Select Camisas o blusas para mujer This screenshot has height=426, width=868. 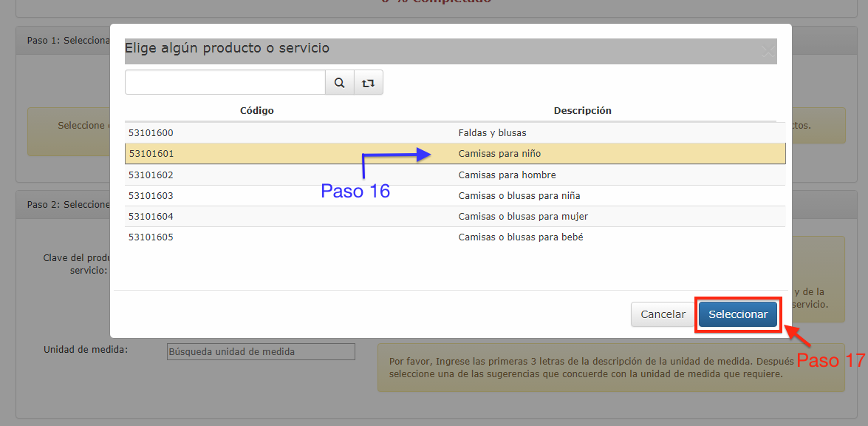(x=523, y=217)
